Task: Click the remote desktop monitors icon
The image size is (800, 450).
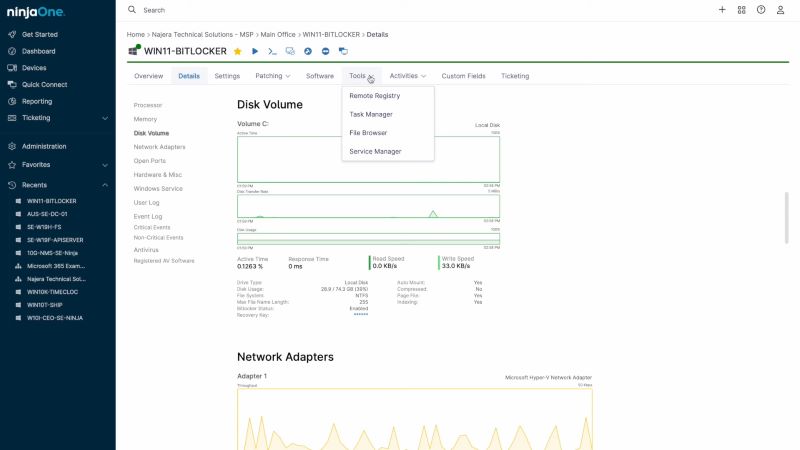Action: [290, 51]
